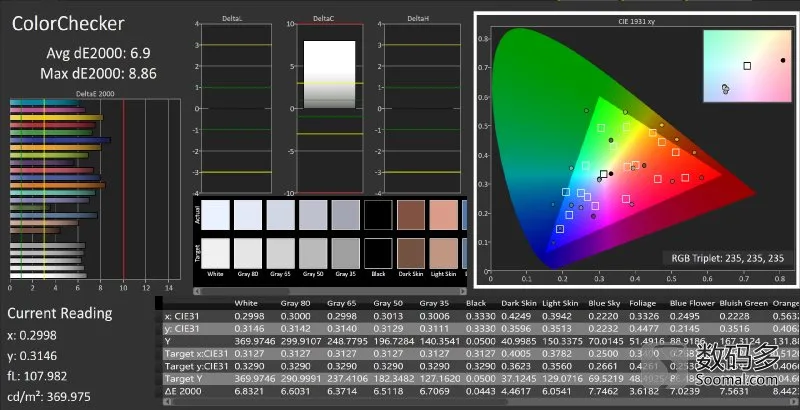Click the DeltaH chart panel
This screenshot has height=410, width=800.
point(422,108)
